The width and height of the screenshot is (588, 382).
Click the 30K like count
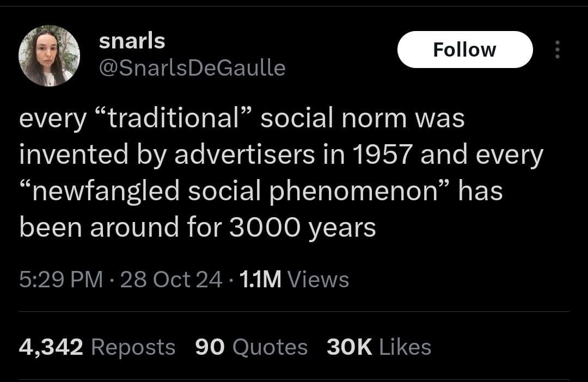348,347
